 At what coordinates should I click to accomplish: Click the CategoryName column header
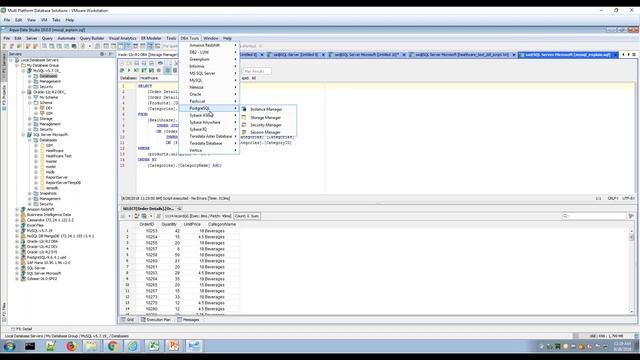click(222, 224)
